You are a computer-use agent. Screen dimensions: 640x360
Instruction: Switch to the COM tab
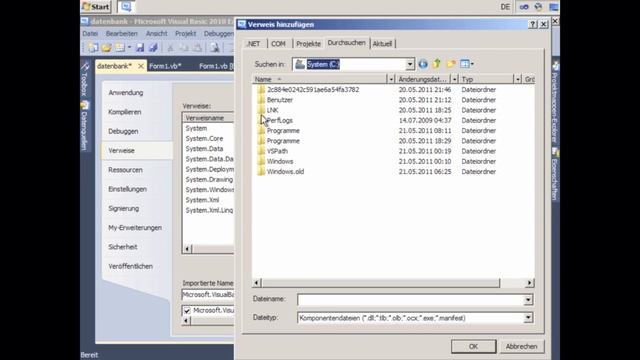tap(278, 44)
